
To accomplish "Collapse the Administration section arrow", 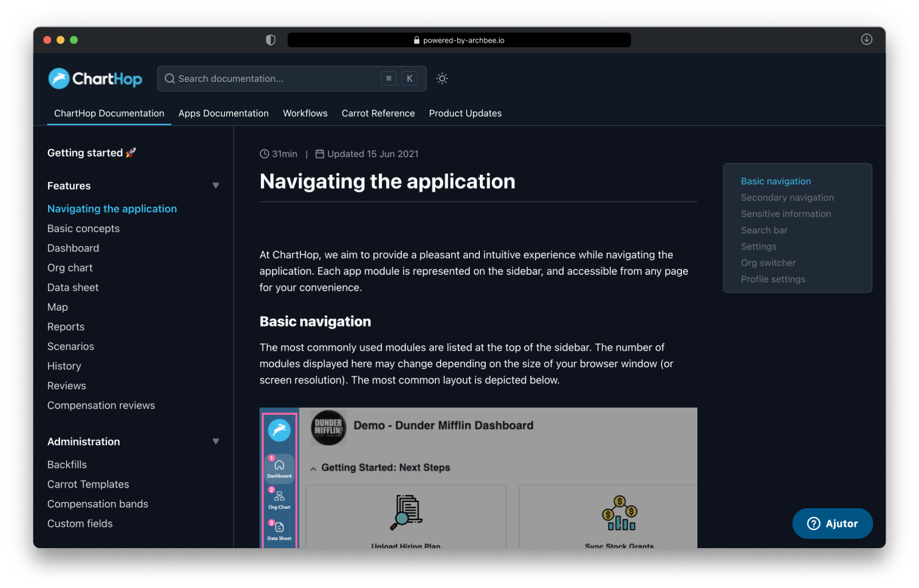I will point(216,442).
